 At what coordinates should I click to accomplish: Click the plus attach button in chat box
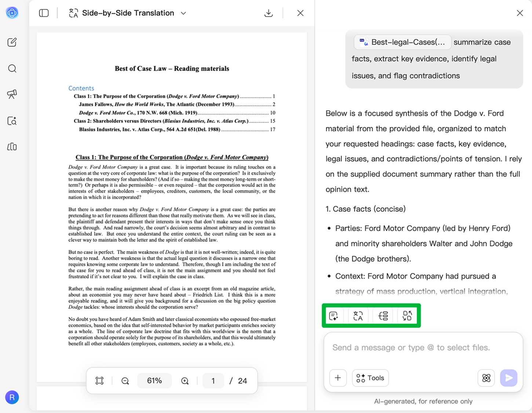click(338, 378)
